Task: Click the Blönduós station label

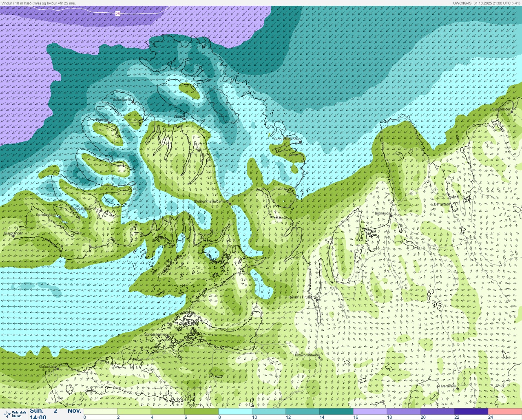Action: pos(383,213)
